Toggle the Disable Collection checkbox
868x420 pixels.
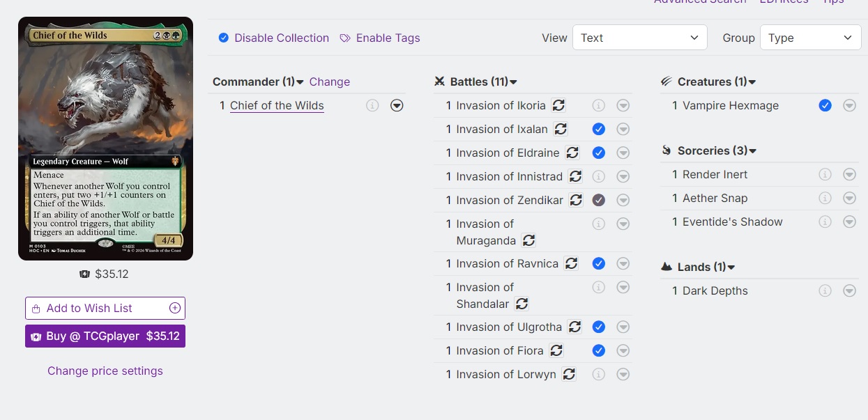[x=224, y=38]
